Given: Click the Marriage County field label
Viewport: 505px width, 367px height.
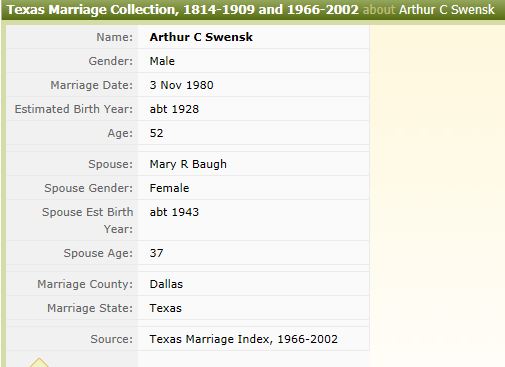Looking at the screenshot, I should tap(85, 284).
